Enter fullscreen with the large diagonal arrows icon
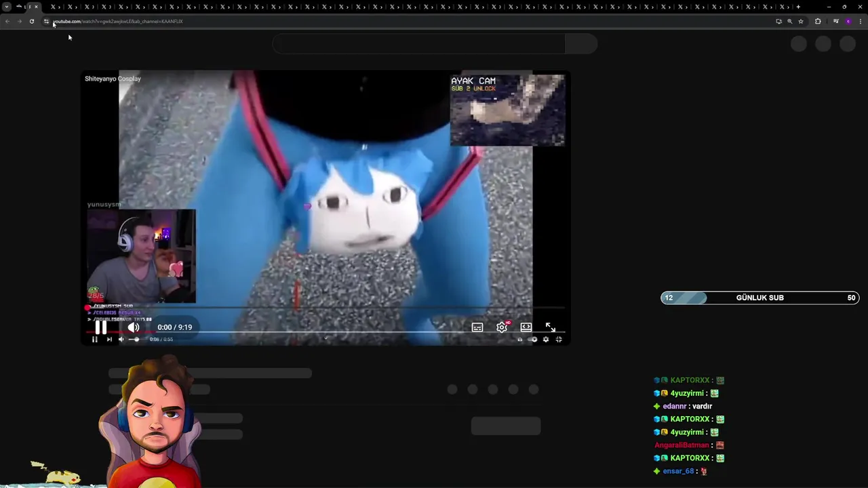This screenshot has width=868, height=488. pos(551,327)
